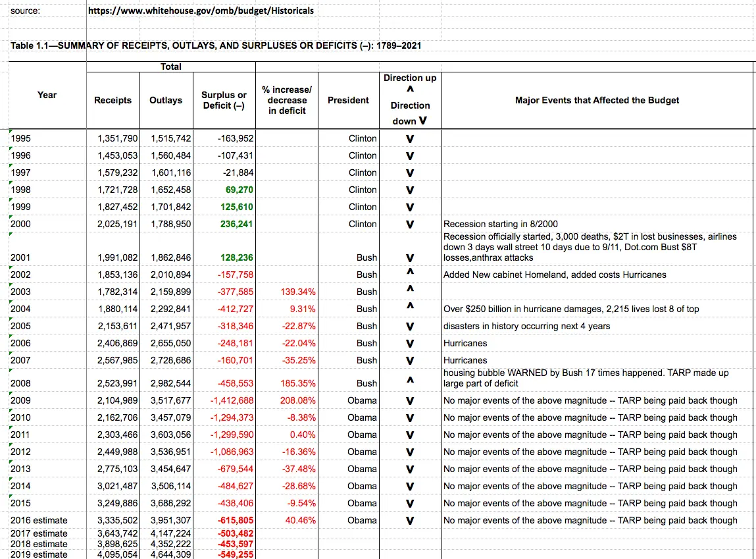Click the down arrow in the 2001 row
This screenshot has height=559, width=756.
point(409,258)
